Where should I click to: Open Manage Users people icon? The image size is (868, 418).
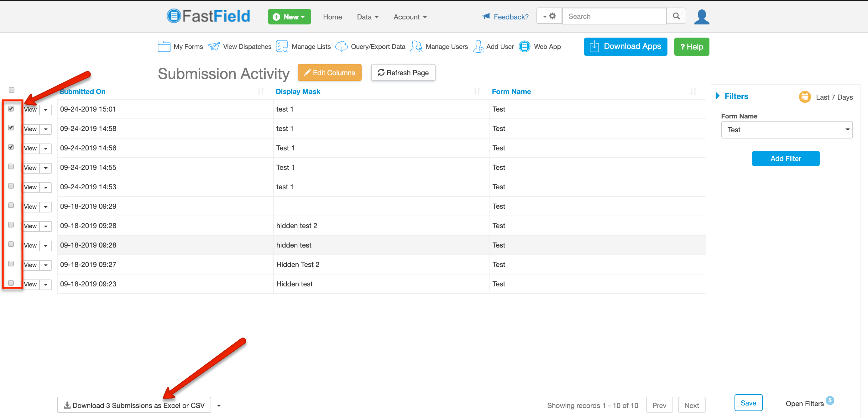416,46
